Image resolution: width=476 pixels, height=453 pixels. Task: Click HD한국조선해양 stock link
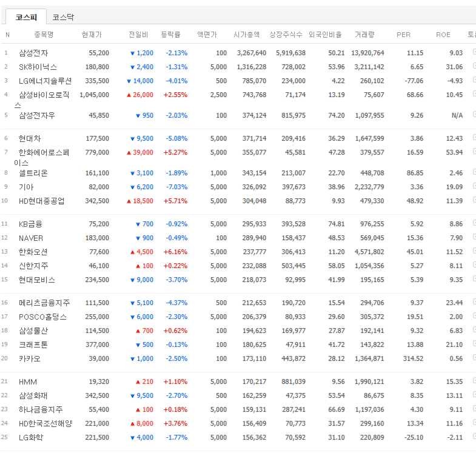45,424
